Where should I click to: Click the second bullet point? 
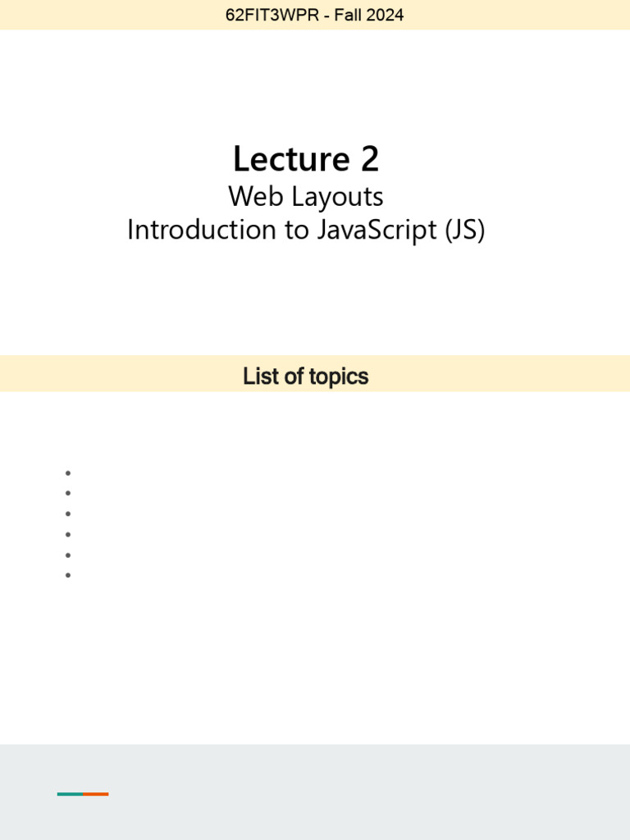(x=68, y=493)
